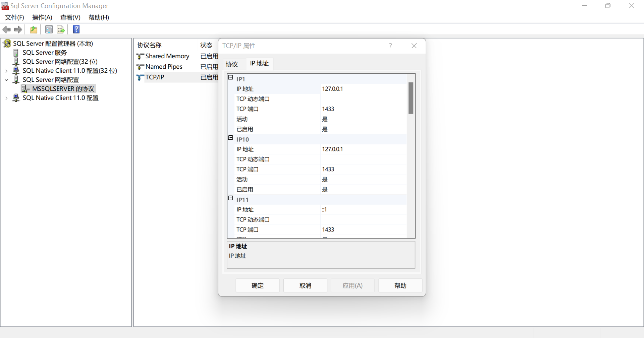This screenshot has height=338, width=644.
Task: Click the TCP/IP protocol icon
Action: pos(140,77)
